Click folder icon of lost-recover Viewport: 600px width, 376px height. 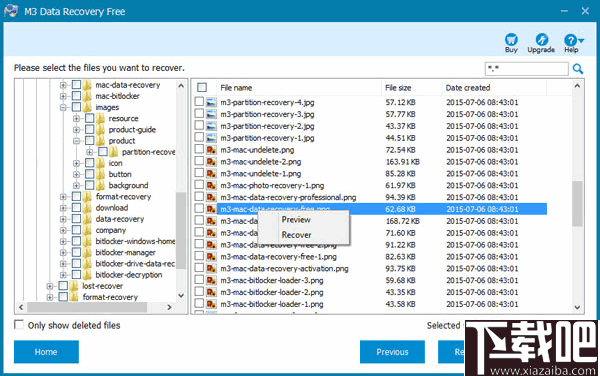pyautogui.click(x=74, y=286)
